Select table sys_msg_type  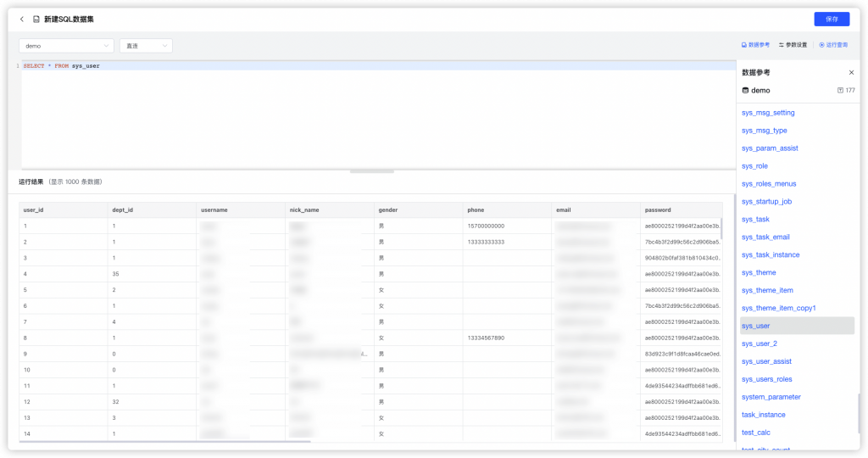tap(764, 130)
